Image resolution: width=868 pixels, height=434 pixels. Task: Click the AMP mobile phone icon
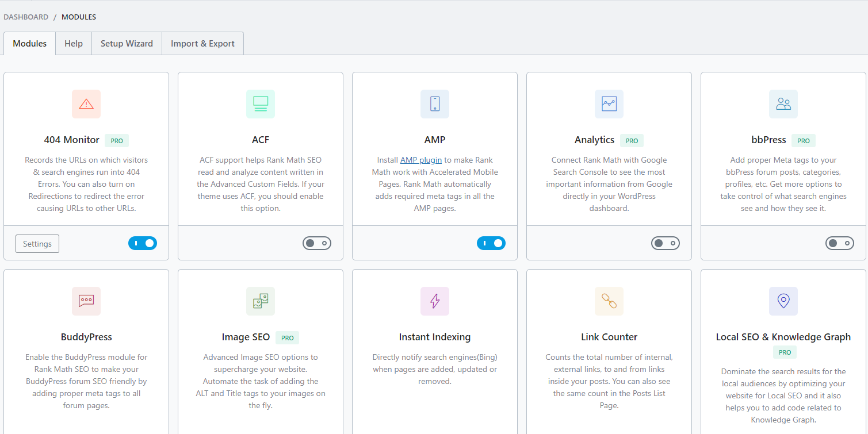[x=435, y=104]
